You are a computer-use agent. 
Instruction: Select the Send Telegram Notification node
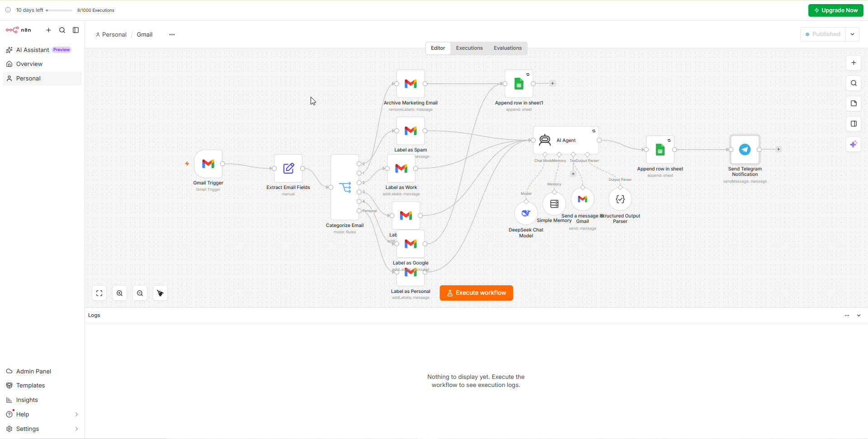coord(745,150)
